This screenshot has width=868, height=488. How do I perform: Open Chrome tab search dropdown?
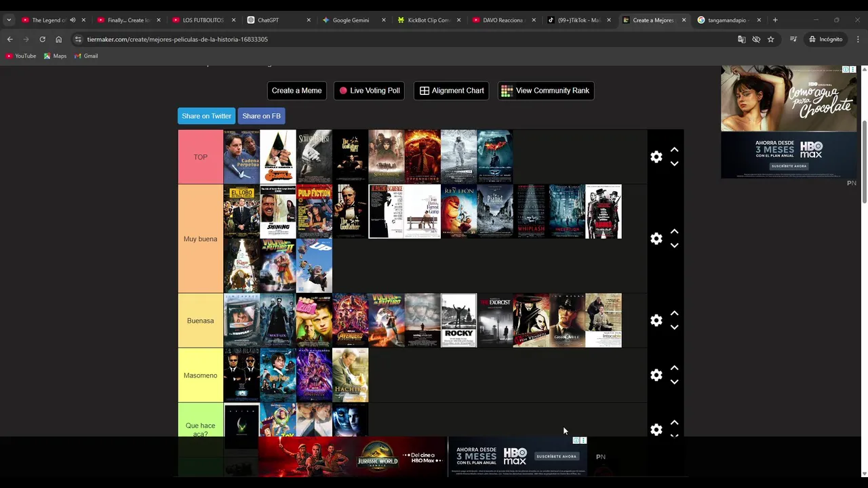pyautogui.click(x=9, y=20)
